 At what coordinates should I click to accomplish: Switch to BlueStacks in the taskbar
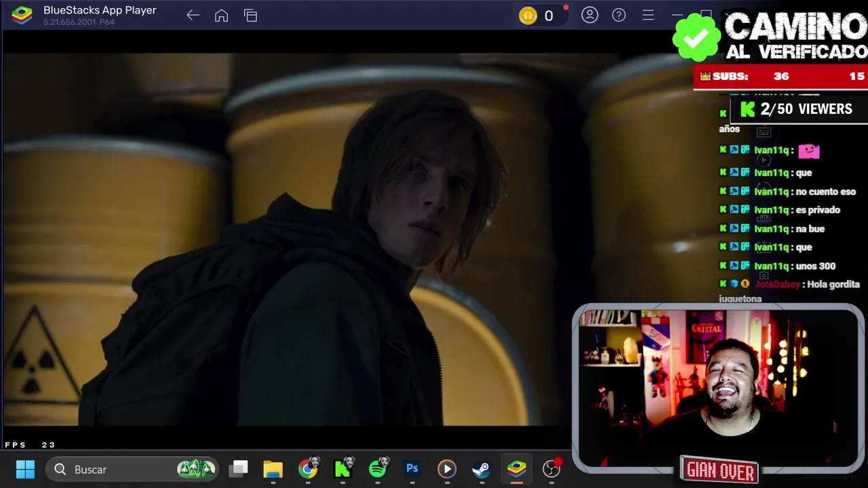517,469
